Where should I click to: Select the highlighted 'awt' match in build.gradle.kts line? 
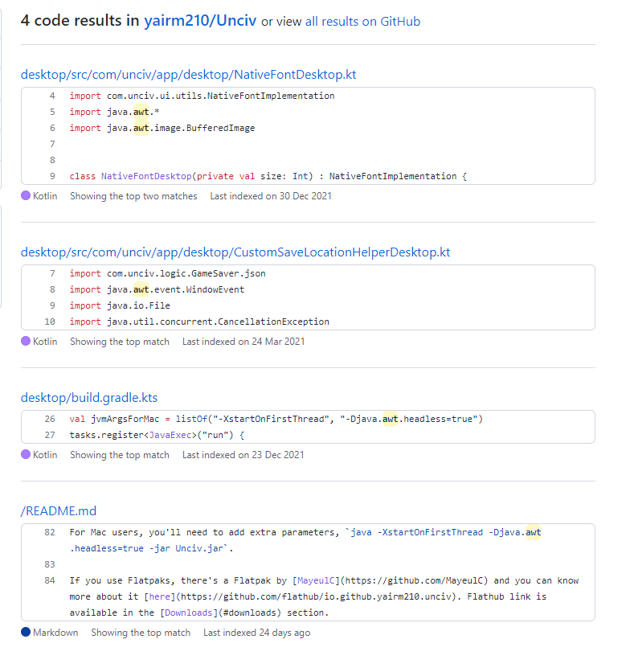pos(390,418)
